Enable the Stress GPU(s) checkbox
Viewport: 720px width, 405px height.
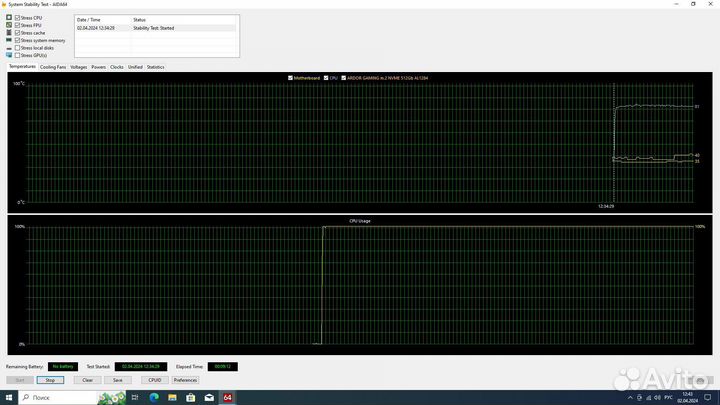17,55
